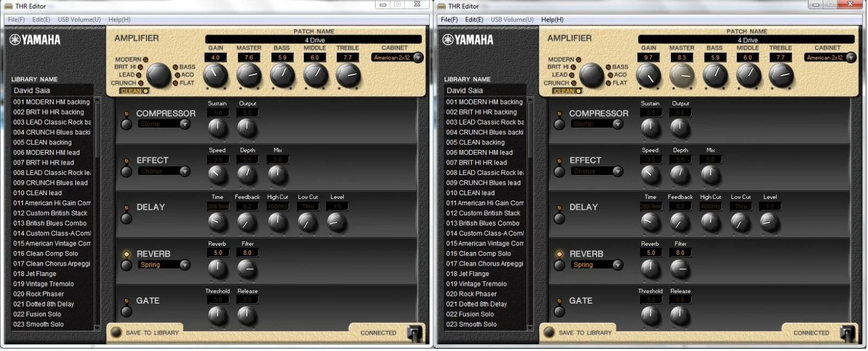Open Edit(E) menu in the right window
The image size is (868, 351).
474,20
